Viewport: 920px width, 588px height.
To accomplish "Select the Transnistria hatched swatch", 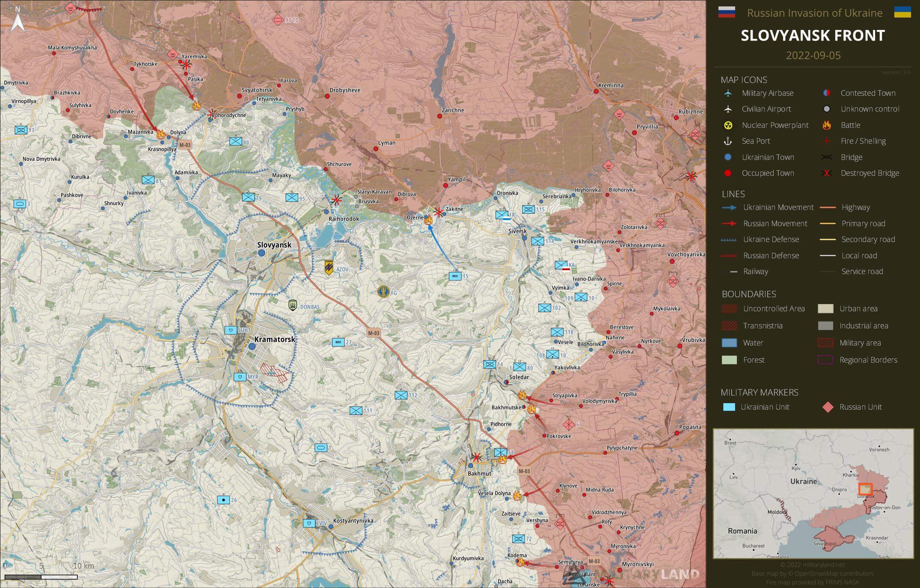I will pos(729,326).
